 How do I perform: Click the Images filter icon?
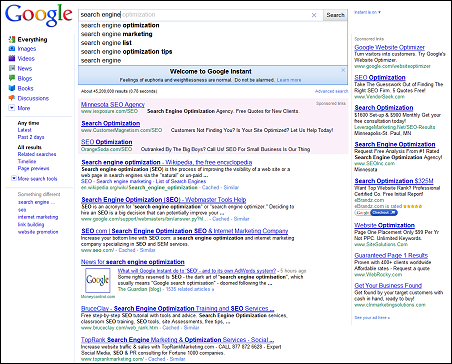12,49
